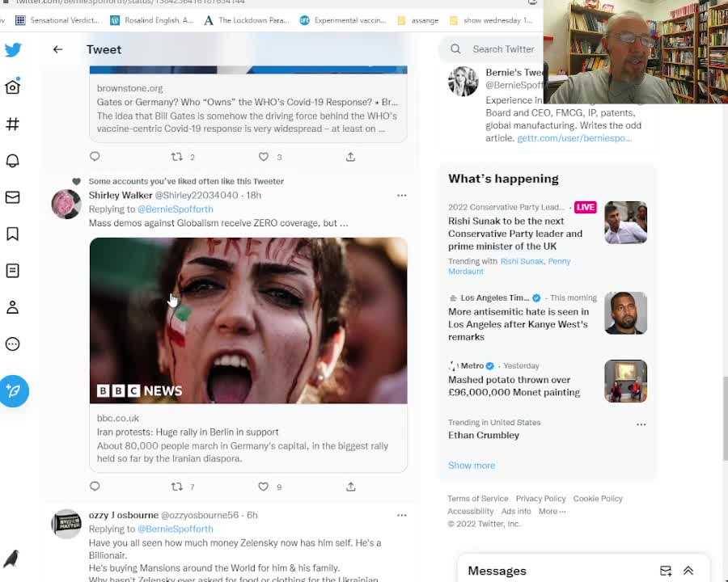
Task: Open Bookmarks icon in sidebar
Action: 12,234
